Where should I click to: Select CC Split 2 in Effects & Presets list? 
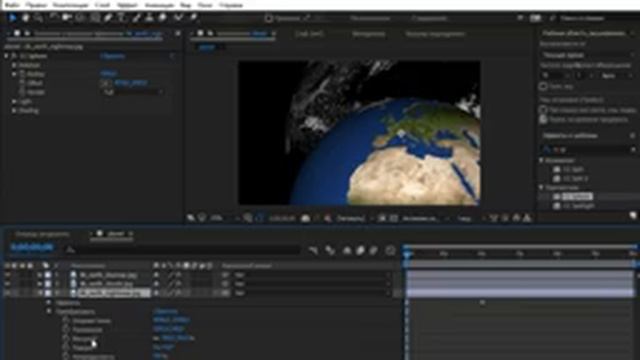(x=576, y=178)
